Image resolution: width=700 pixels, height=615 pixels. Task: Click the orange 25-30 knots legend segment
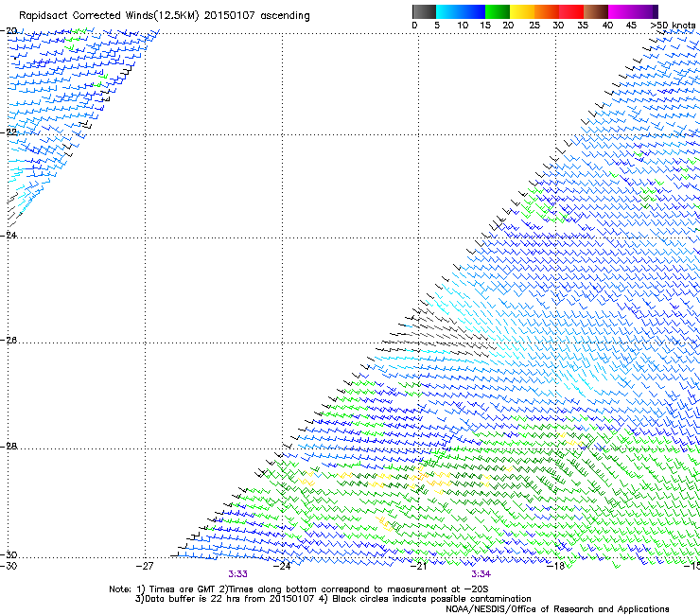[x=547, y=11]
